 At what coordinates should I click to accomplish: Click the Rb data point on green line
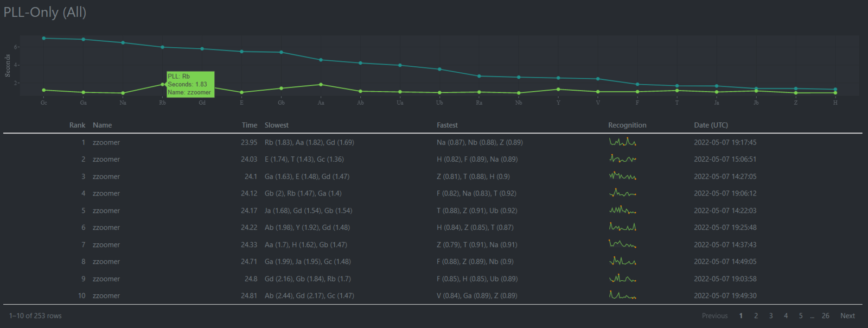click(162, 84)
